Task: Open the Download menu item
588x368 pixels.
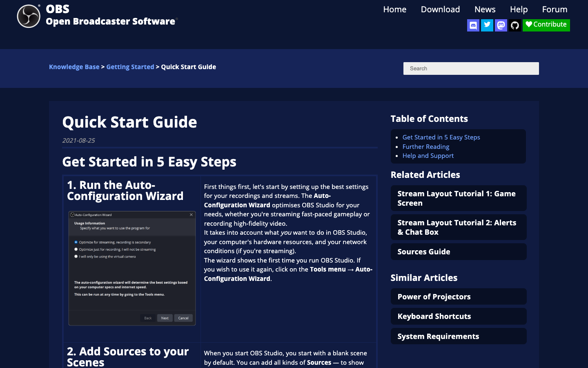Action: point(440,9)
